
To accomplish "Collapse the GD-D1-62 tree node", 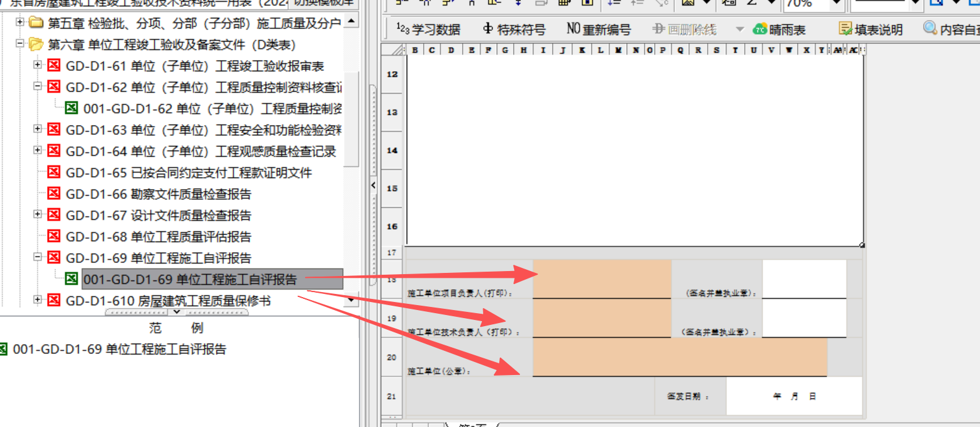I will (x=38, y=87).
